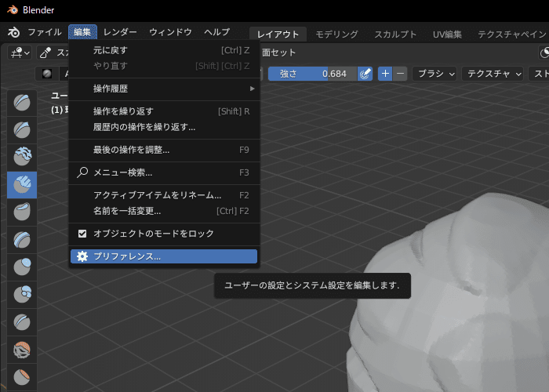Image resolution: width=549 pixels, height=392 pixels.
Task: Choose 操作を繰り返す menu entry
Action: (x=164, y=111)
